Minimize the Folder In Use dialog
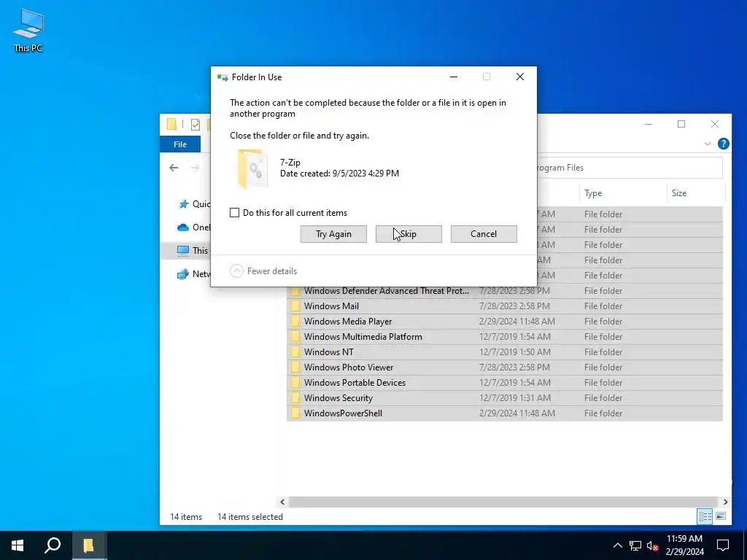Image resolution: width=747 pixels, height=560 pixels. point(454,77)
